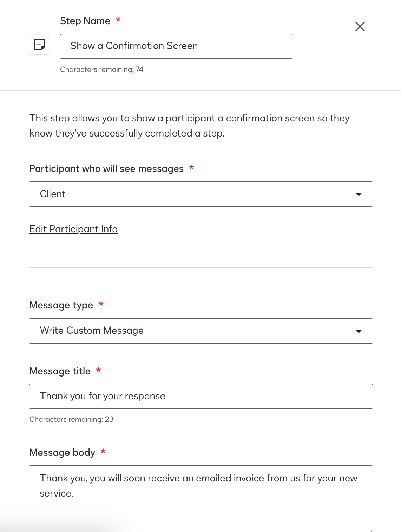401x532 pixels.
Task: Click the Step Name input field
Action: [176, 46]
